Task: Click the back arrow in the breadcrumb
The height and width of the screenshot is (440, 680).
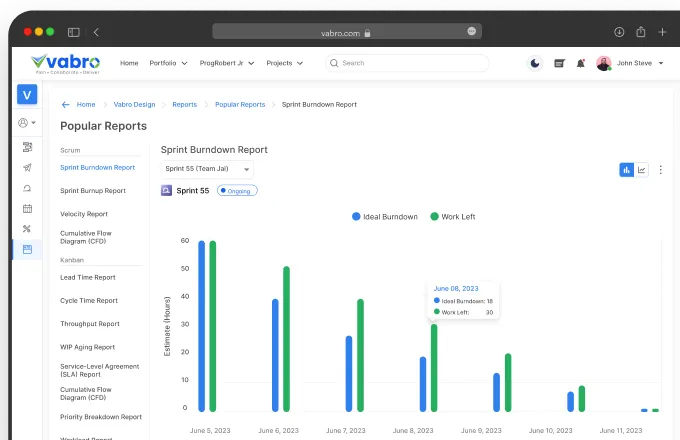Action: tap(66, 104)
